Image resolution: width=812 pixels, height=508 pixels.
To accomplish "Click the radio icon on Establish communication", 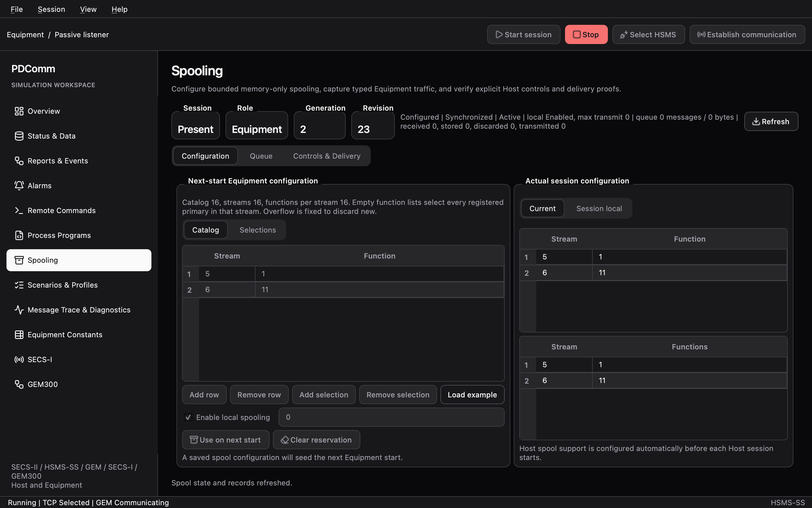I will tap(701, 35).
